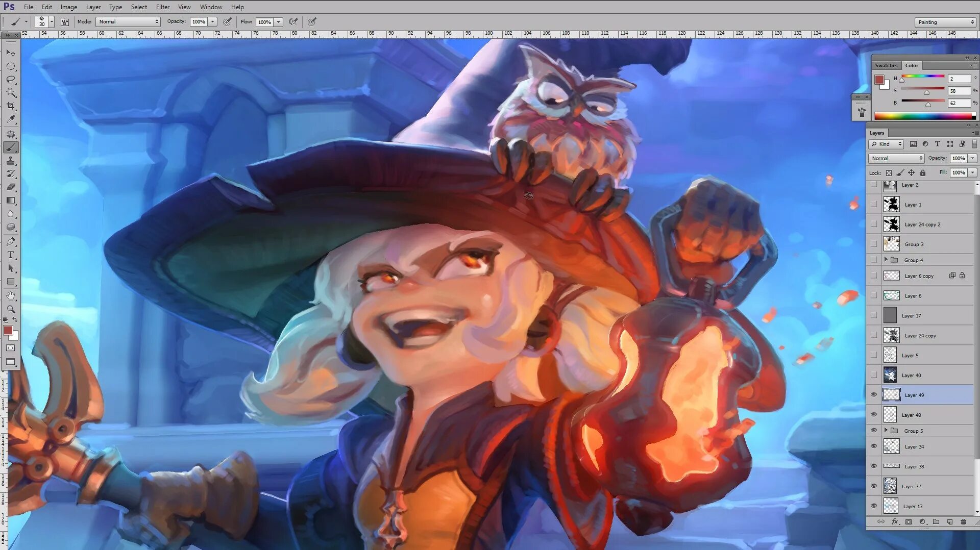Open brush Mode dropdown
Image resolution: width=980 pixels, height=550 pixels.
click(x=128, y=22)
